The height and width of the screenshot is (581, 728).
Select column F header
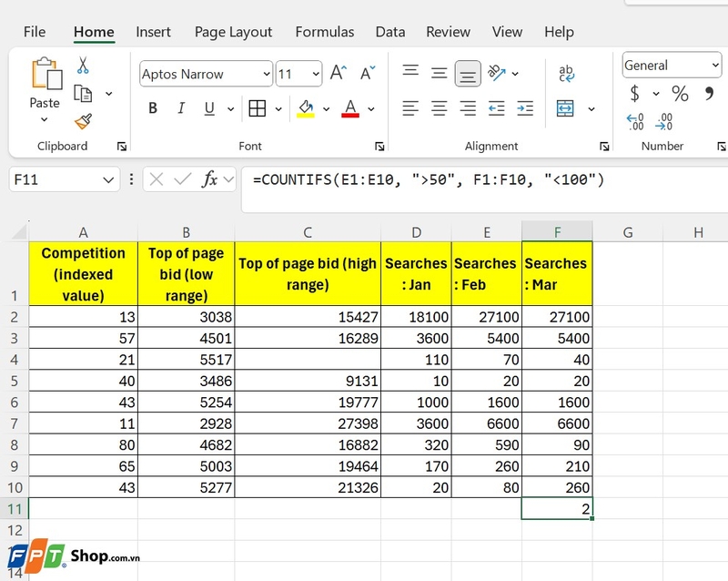[x=557, y=231]
